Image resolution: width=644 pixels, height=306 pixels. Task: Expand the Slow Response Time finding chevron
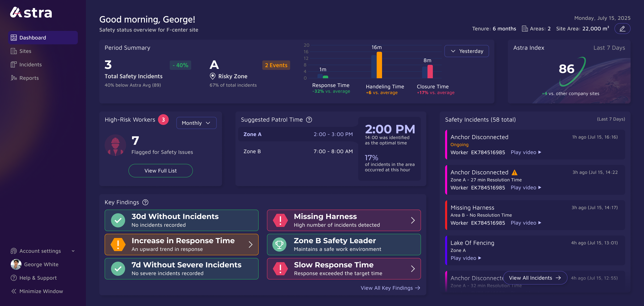tap(413, 269)
